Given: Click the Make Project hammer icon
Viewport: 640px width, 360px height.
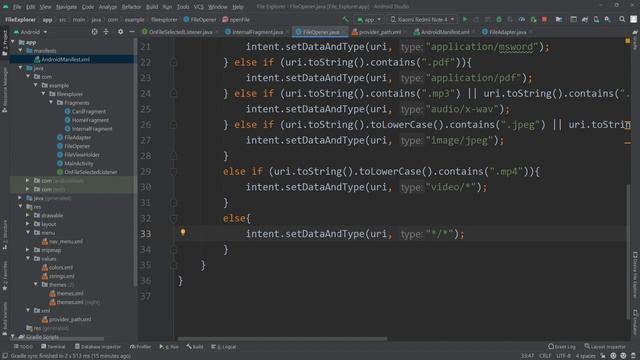Looking at the screenshot, I should click(345, 19).
